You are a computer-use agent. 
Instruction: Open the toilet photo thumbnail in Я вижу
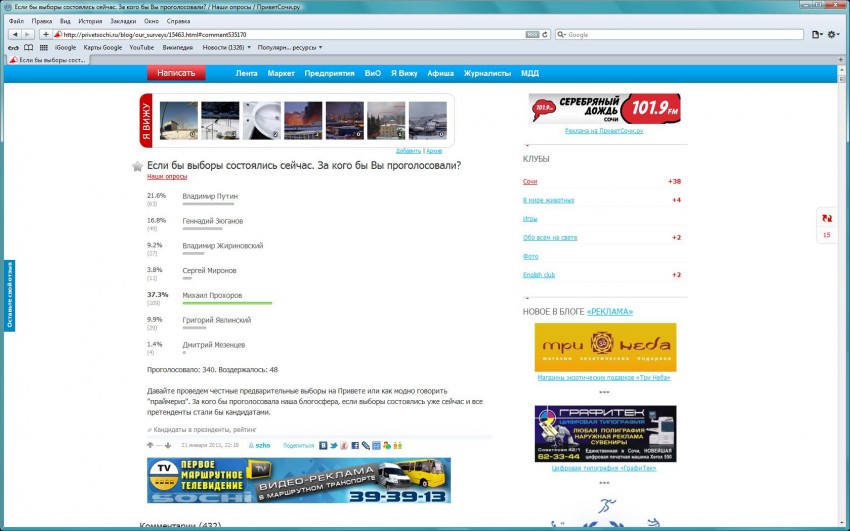coord(262,120)
